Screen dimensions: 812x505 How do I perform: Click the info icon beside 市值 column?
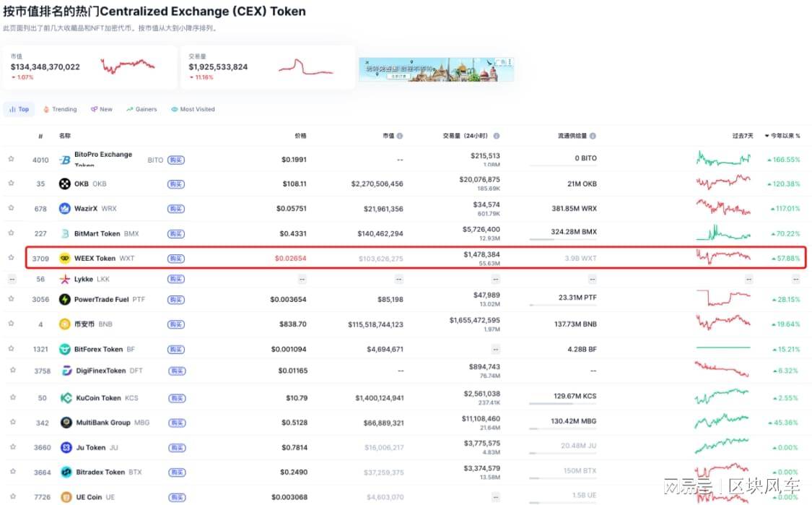(400, 136)
